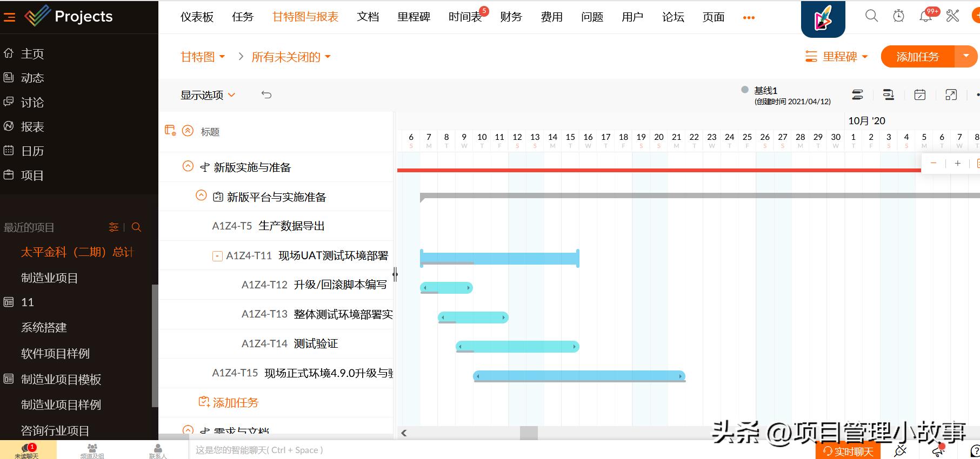
Task: Open 添加任务 dropdown arrow
Action: coord(966,56)
